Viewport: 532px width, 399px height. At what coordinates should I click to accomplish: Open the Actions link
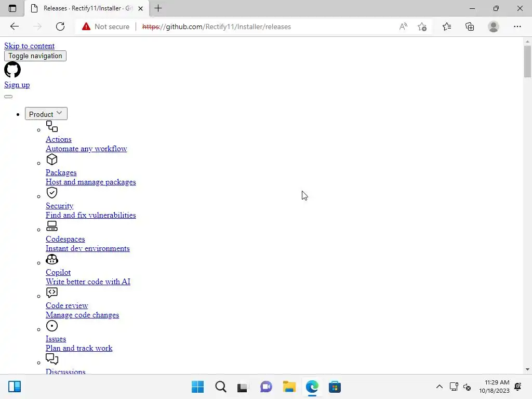pyautogui.click(x=59, y=139)
